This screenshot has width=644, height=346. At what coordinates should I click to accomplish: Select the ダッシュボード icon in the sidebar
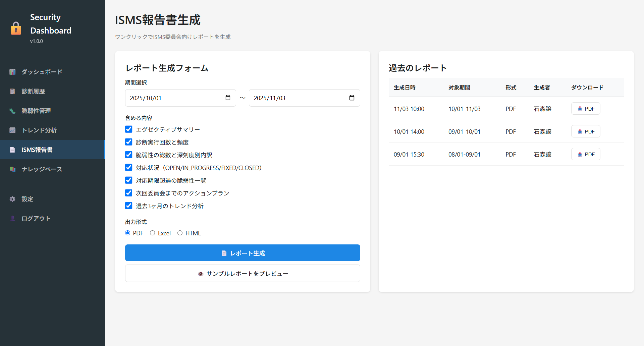tap(12, 72)
